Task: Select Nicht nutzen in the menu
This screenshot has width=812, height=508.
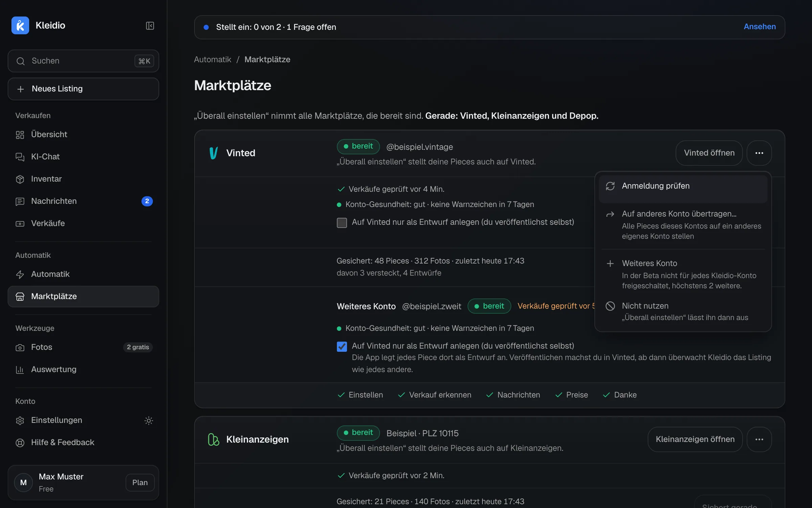Action: [683, 311]
